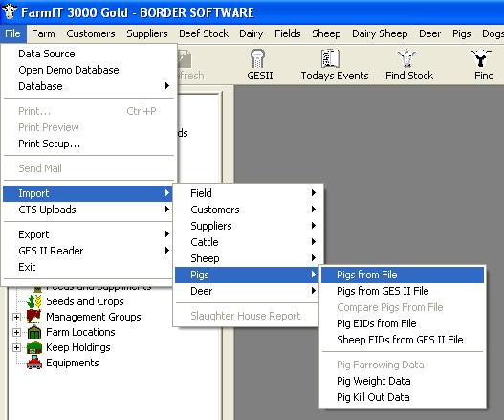This screenshot has width=504, height=420.
Task: Open the GESII reader toolbar icon
Action: (x=258, y=58)
